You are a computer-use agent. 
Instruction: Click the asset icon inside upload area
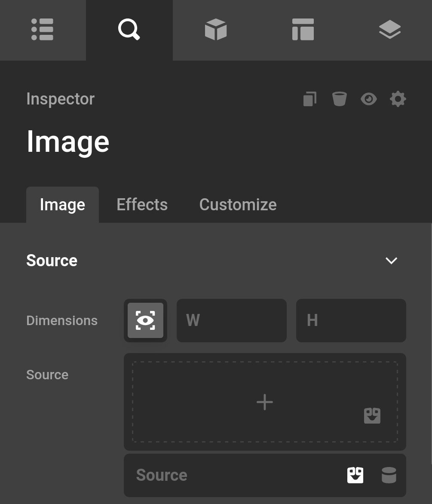click(372, 415)
